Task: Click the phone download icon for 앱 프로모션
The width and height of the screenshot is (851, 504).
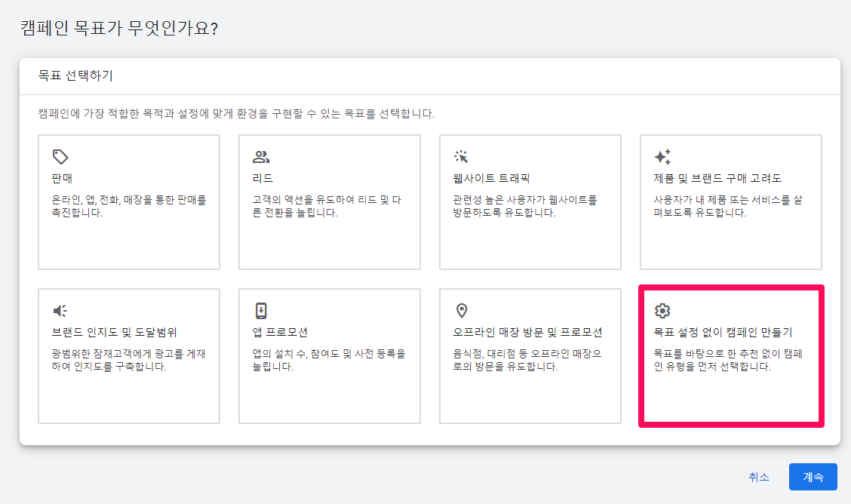Action: click(x=261, y=310)
